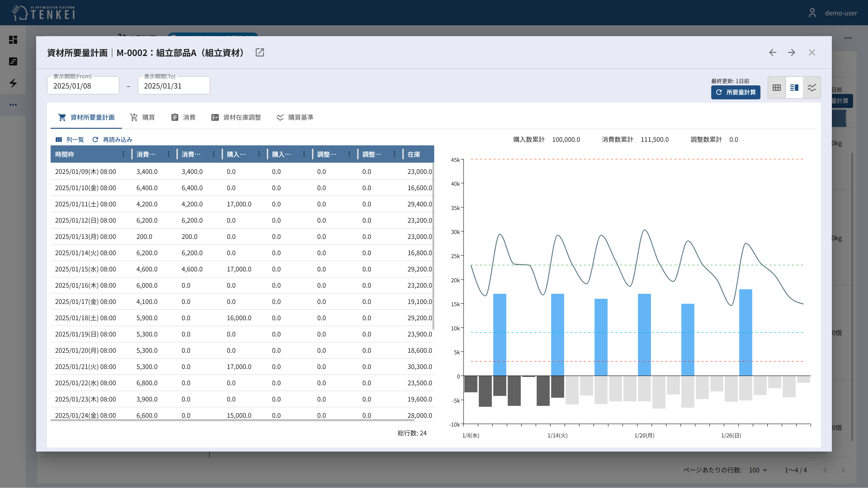Open first 消費 column options menu

coord(169,154)
